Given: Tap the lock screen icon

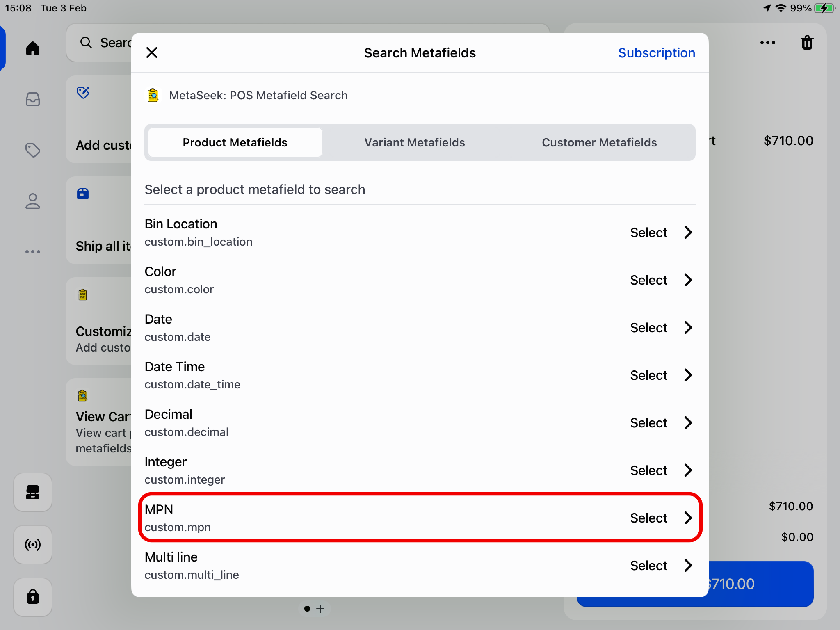Looking at the screenshot, I should pyautogui.click(x=33, y=597).
